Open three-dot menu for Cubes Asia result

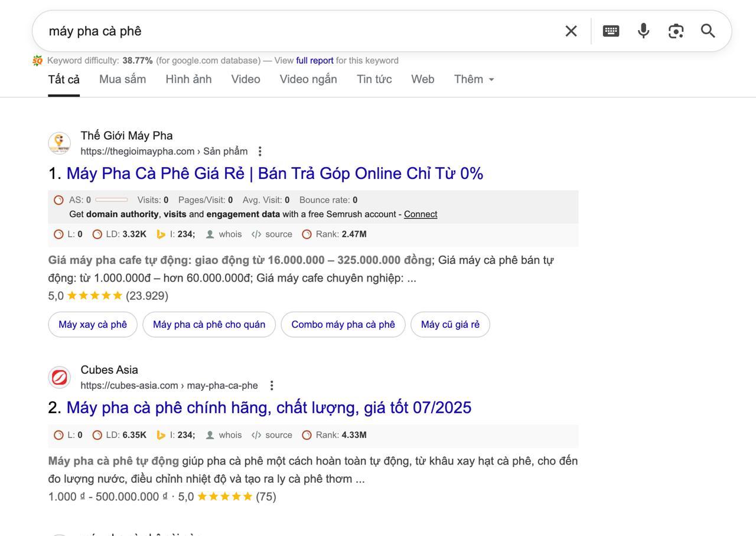pos(271,385)
